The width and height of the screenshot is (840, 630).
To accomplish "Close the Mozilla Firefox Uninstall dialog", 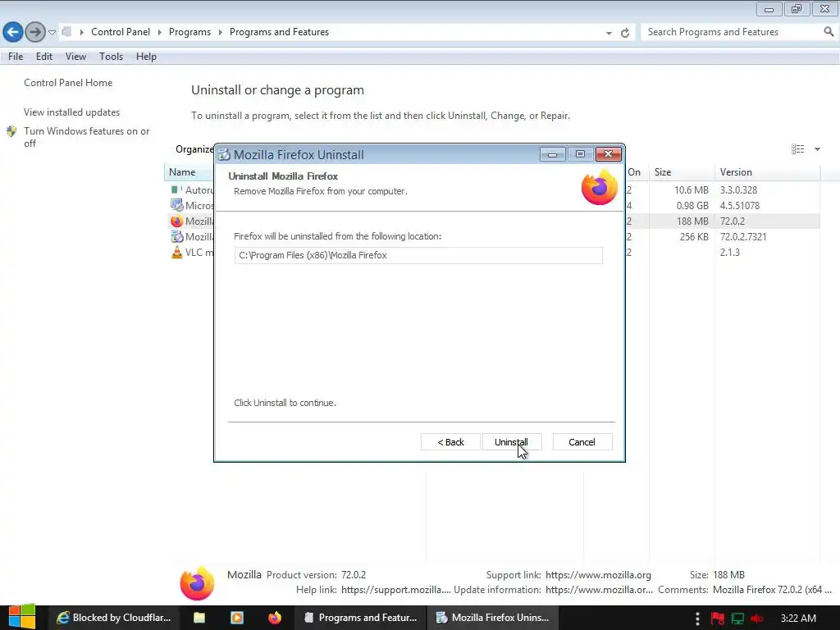I will click(x=608, y=154).
